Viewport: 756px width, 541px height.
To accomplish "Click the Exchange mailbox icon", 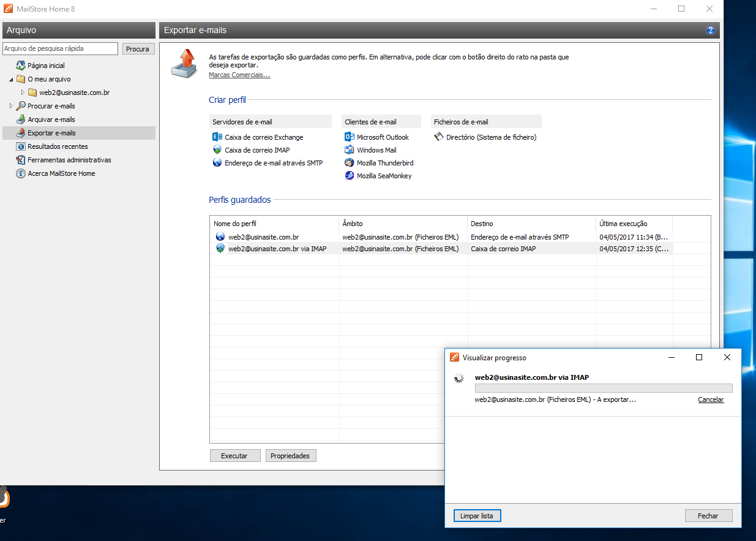I will coord(217,137).
